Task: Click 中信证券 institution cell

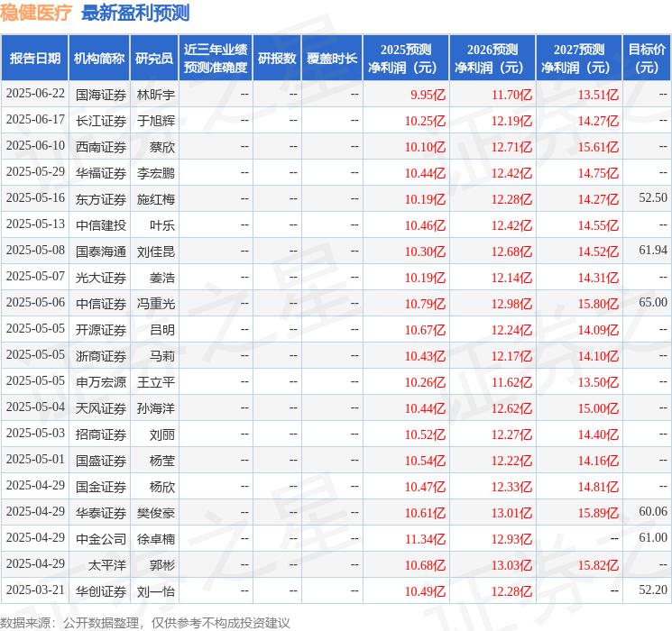Action: point(101,303)
